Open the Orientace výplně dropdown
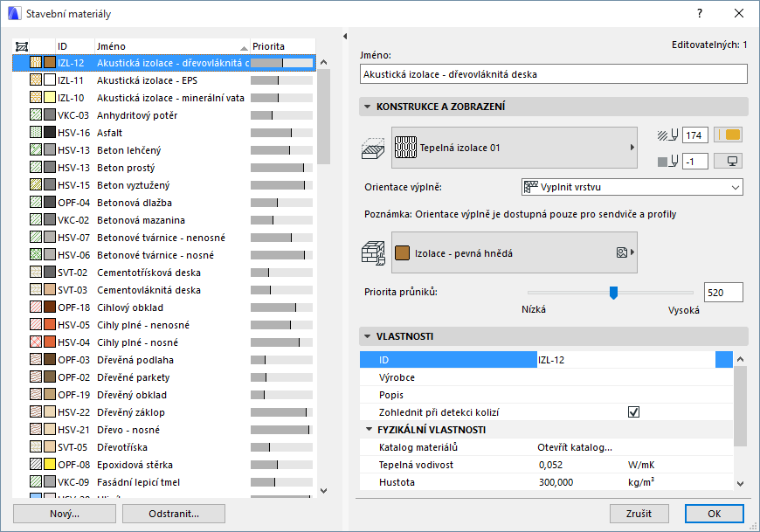 pyautogui.click(x=632, y=187)
